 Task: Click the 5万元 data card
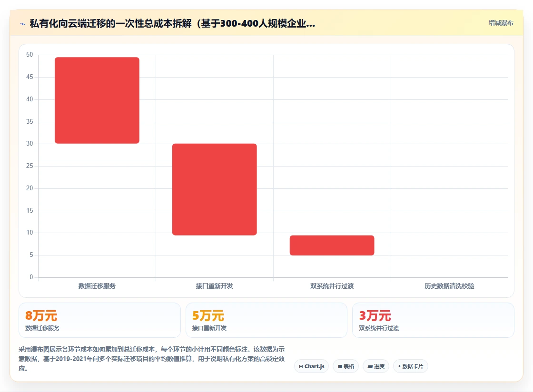[266, 320]
